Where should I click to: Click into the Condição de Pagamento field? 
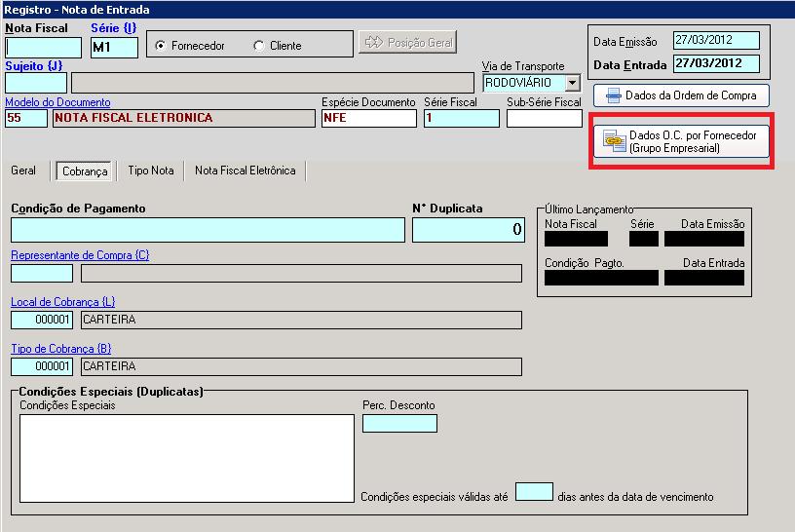(x=208, y=230)
